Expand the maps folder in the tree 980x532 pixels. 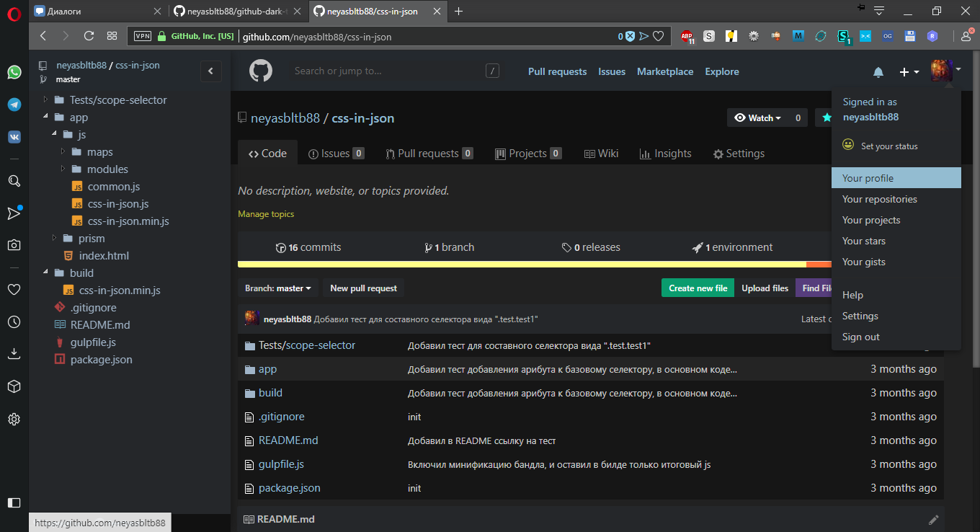click(63, 152)
